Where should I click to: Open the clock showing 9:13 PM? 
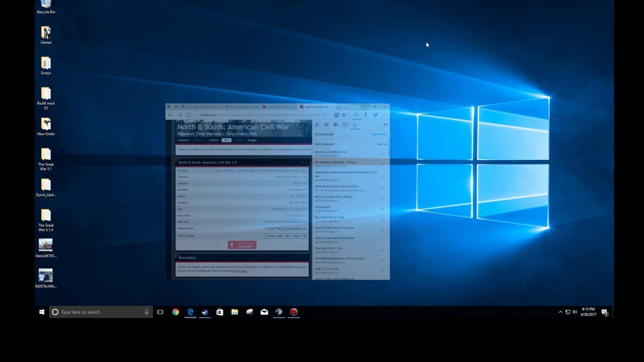tap(589, 312)
